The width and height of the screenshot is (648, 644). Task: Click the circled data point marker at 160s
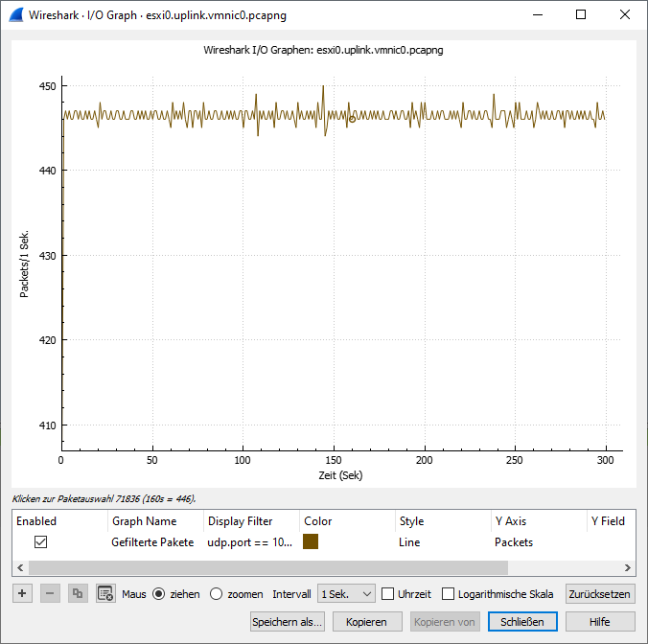pyautogui.click(x=352, y=119)
